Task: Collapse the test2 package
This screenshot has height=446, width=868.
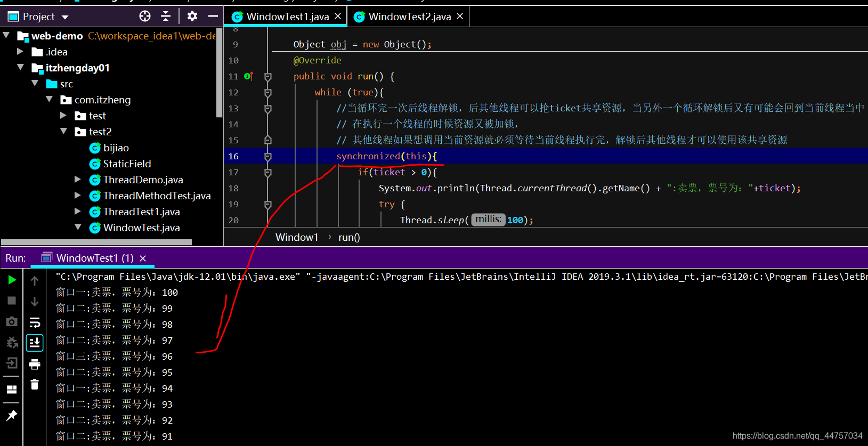Action: click(x=63, y=132)
